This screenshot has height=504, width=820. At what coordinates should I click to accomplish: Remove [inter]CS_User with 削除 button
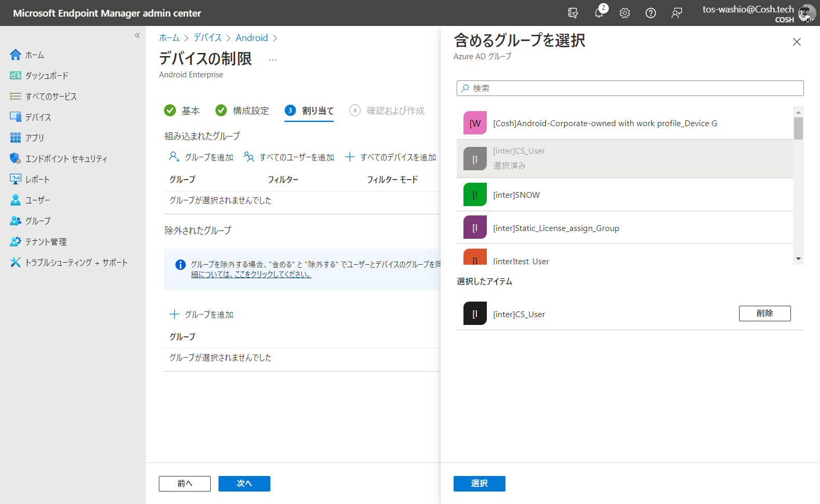[764, 314]
